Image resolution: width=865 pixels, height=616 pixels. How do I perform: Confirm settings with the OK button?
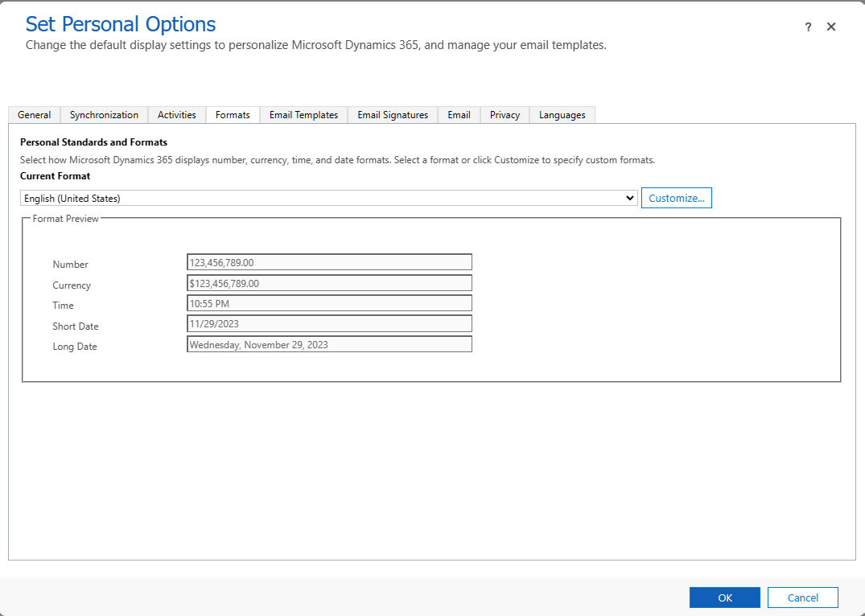[724, 597]
